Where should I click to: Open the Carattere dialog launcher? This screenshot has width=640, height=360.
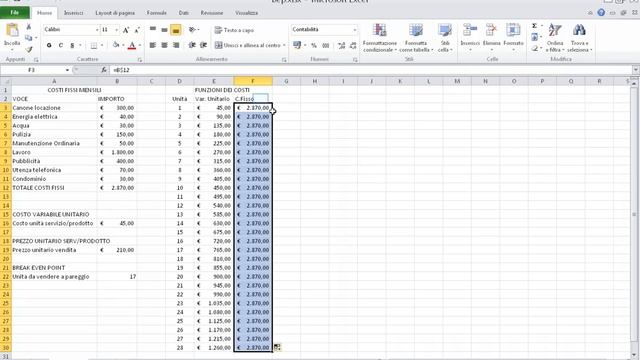point(140,60)
